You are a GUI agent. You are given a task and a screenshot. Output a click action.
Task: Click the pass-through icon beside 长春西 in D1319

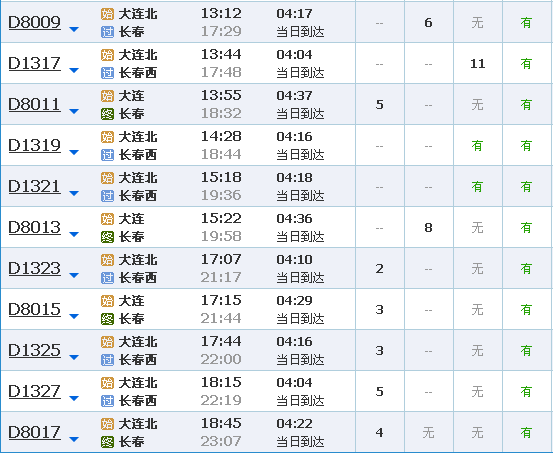pos(107,155)
